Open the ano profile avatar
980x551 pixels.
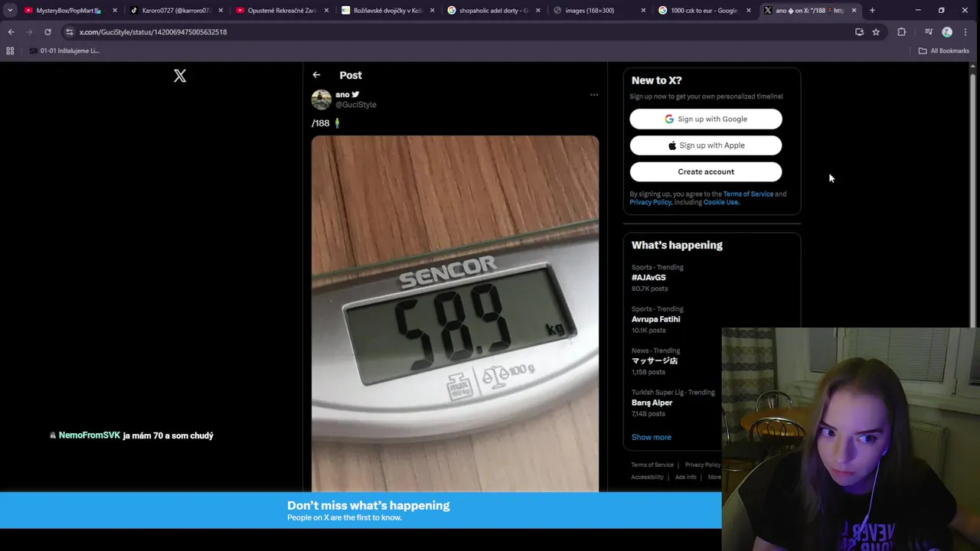click(x=322, y=99)
